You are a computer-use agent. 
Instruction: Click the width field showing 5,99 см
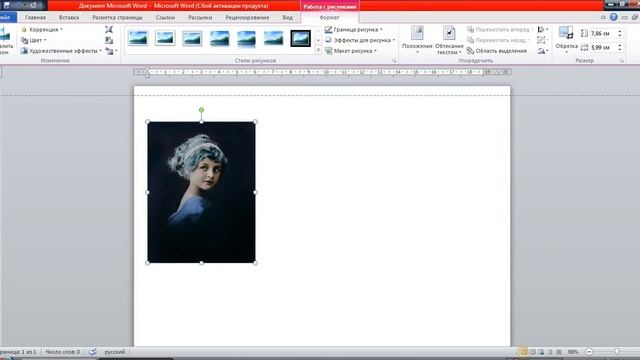click(x=603, y=47)
